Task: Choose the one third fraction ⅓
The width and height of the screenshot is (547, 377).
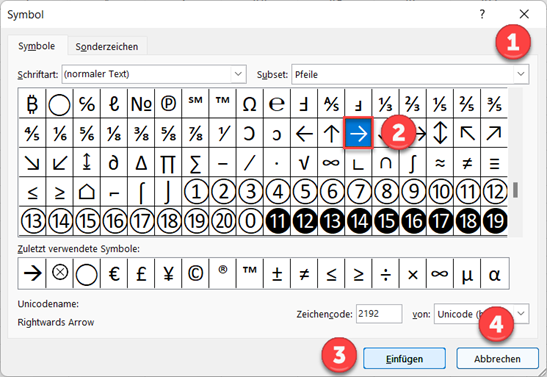Action: [385, 104]
